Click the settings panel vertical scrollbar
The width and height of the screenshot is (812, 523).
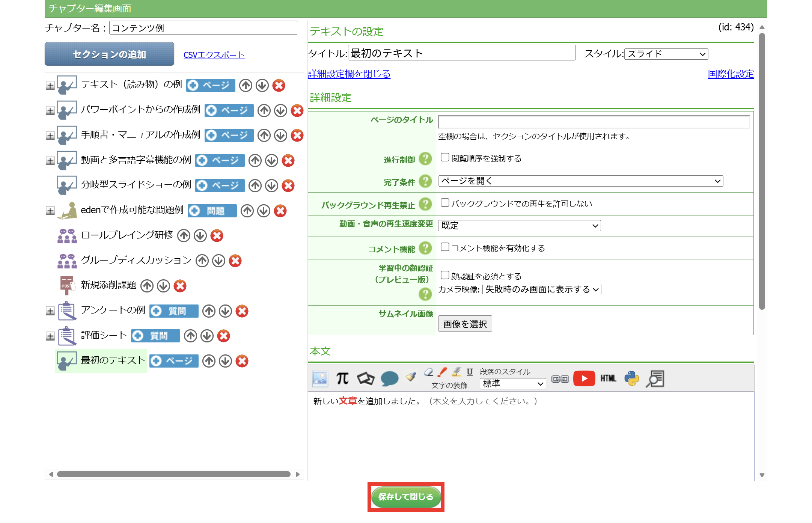[762, 171]
